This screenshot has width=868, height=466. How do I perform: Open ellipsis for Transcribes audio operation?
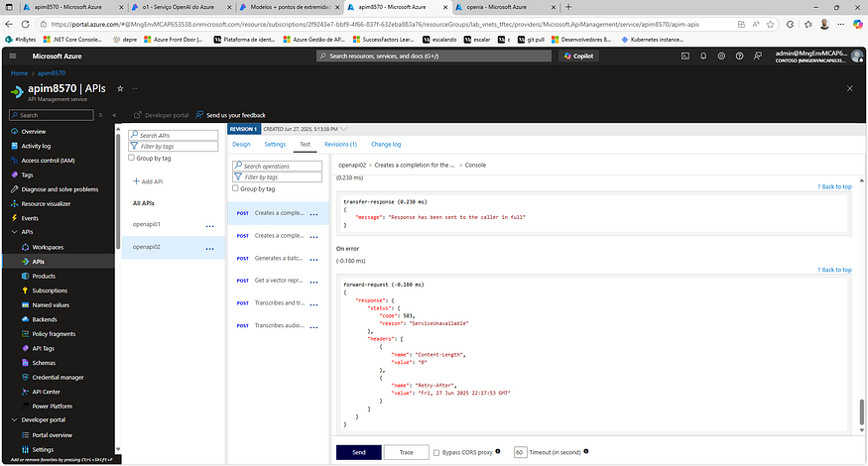coord(313,327)
